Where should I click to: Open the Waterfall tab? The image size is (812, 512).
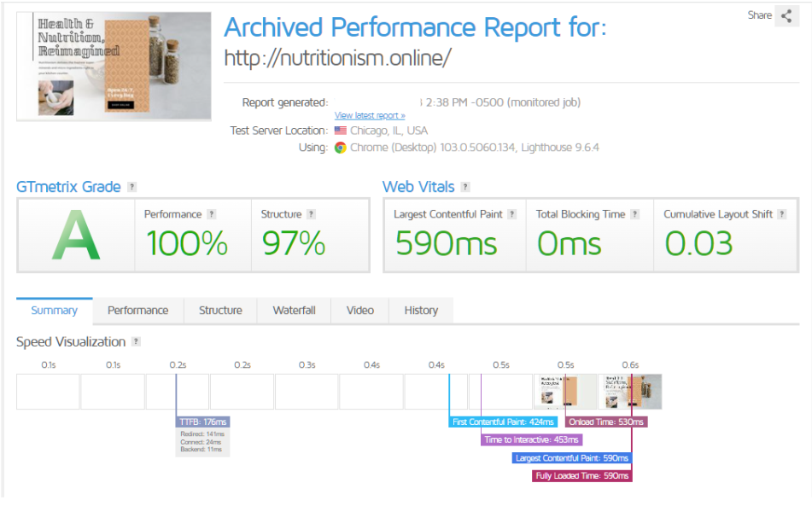(294, 311)
